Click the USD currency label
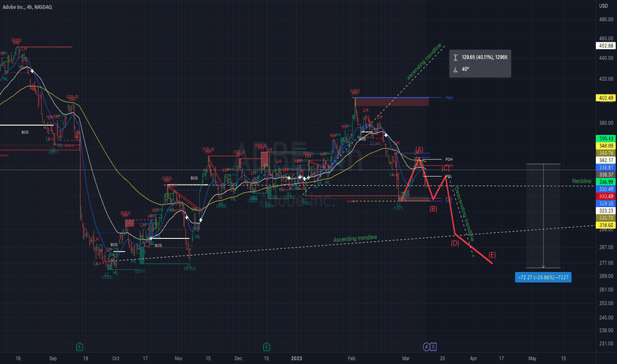617x364 pixels. pyautogui.click(x=603, y=6)
